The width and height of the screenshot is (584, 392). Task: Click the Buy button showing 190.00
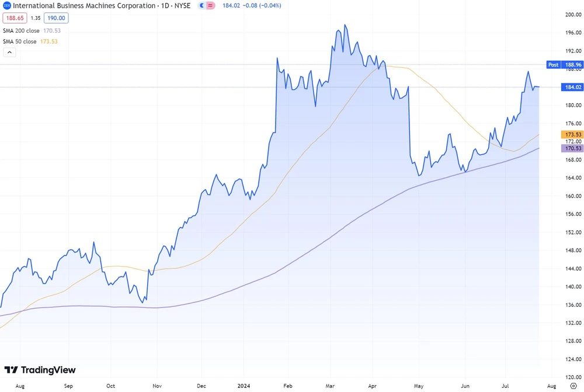(x=56, y=18)
